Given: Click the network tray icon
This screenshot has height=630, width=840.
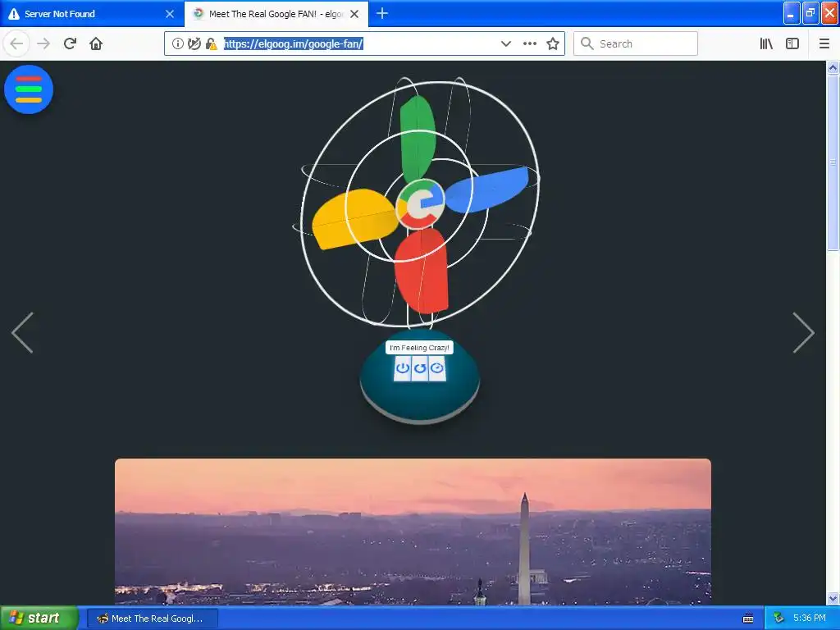Looking at the screenshot, I should [x=778, y=619].
